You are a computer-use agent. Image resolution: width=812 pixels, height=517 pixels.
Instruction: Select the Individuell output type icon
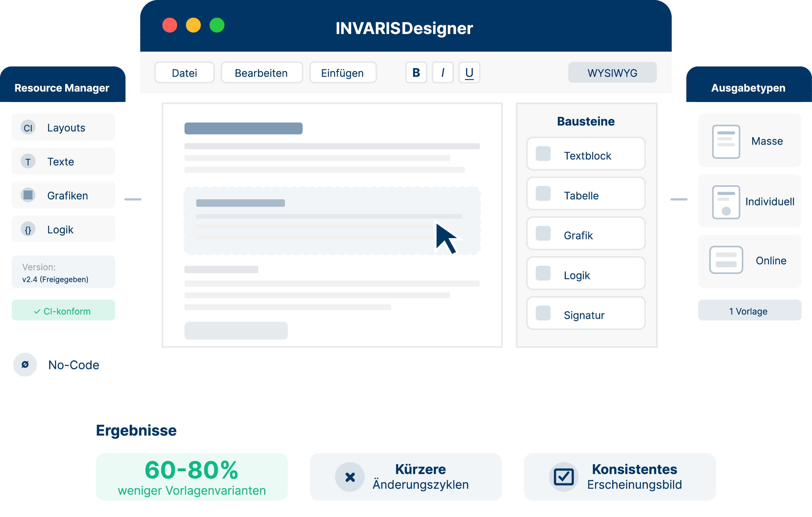726,202
